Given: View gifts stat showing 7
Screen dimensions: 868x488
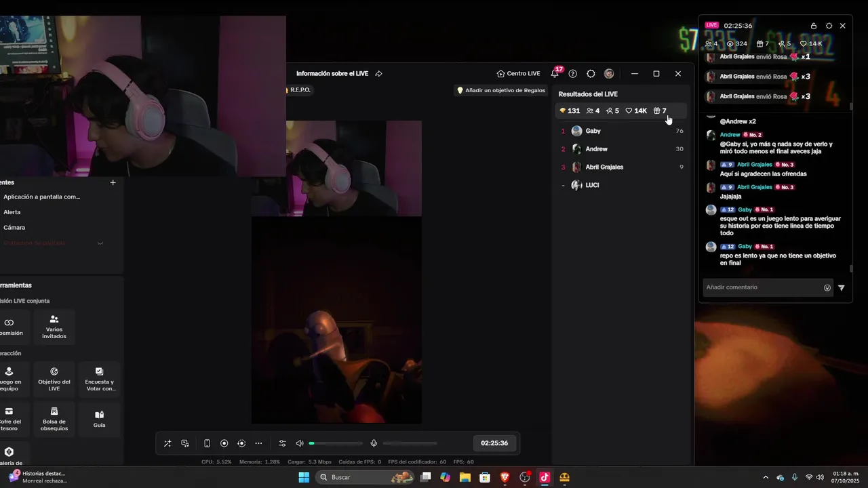Looking at the screenshot, I should [x=660, y=110].
